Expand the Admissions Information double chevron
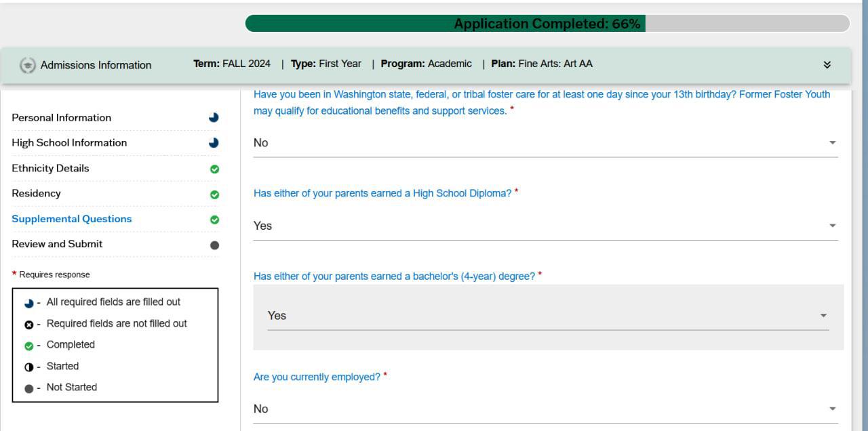This screenshot has width=868, height=431. (827, 65)
